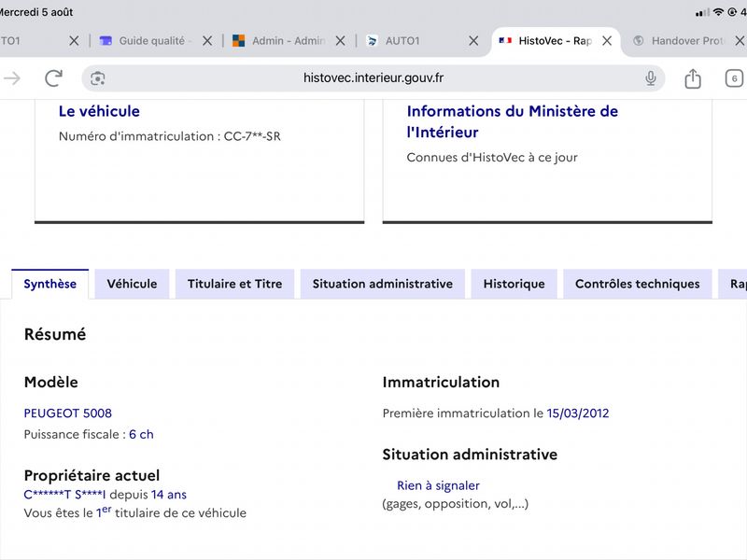The height and width of the screenshot is (560, 747).
Task: Click the plate number CC-7**-SR
Action: (252, 136)
